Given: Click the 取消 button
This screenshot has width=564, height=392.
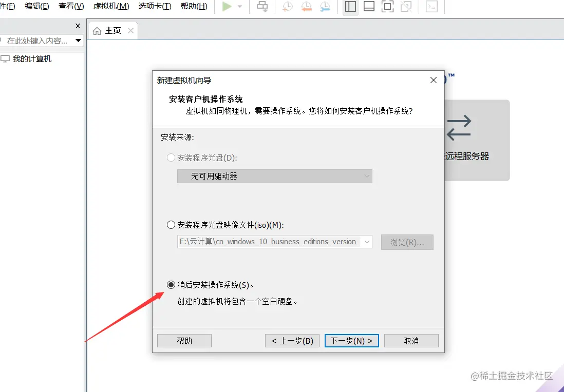Looking at the screenshot, I should [411, 341].
